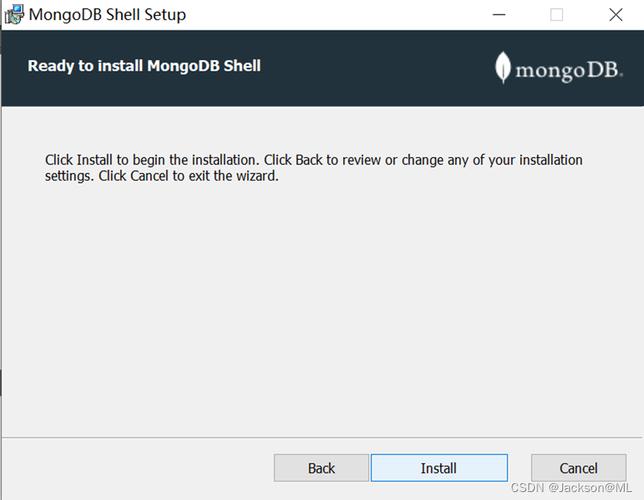
Task: Click the "MongoDB Shell Setup" window title text
Action: 107,15
